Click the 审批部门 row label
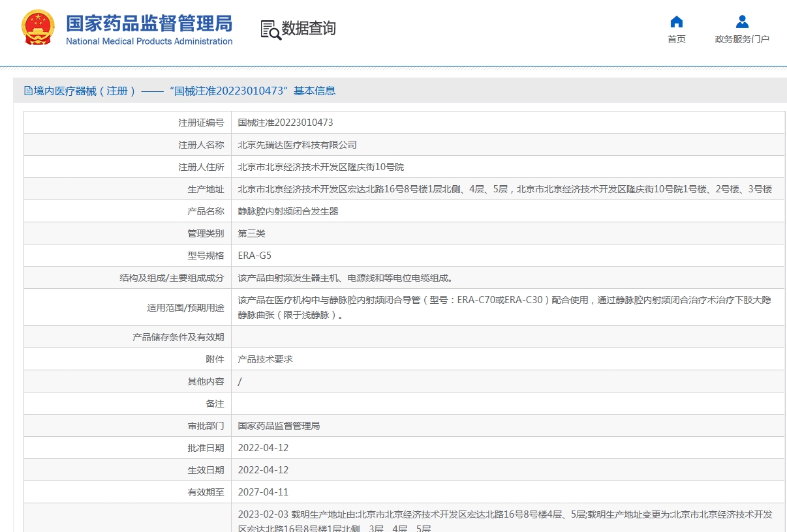The height and width of the screenshot is (532, 787). point(206,426)
